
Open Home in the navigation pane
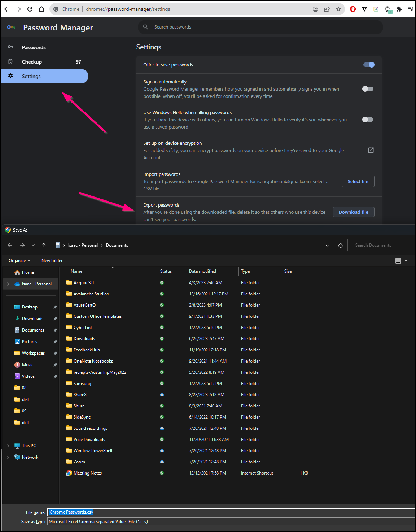28,272
